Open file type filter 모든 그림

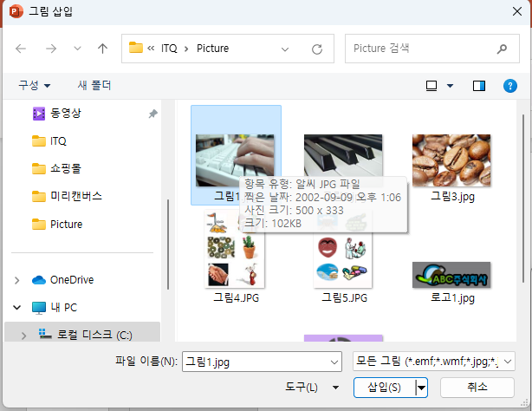click(433, 362)
